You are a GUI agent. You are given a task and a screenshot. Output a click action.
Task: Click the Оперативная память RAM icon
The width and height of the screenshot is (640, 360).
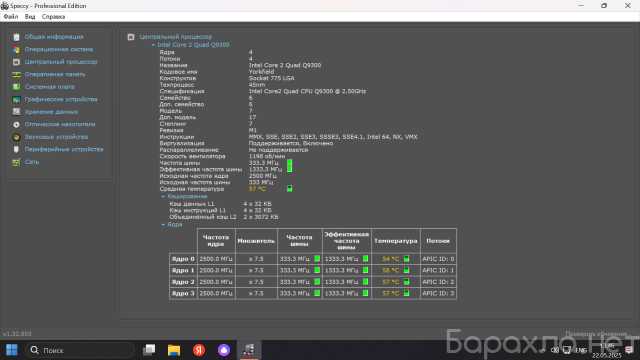tap(16, 75)
